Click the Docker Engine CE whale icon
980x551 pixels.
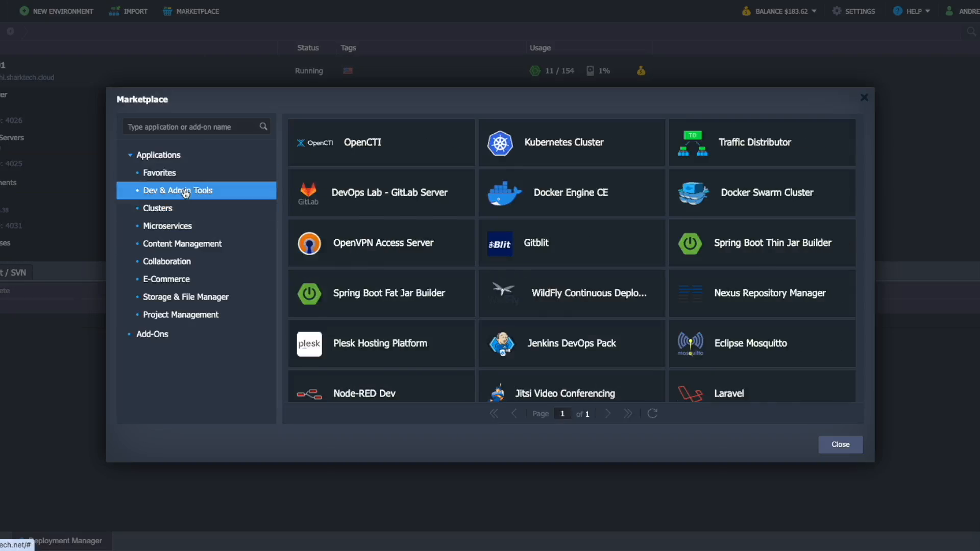point(504,193)
